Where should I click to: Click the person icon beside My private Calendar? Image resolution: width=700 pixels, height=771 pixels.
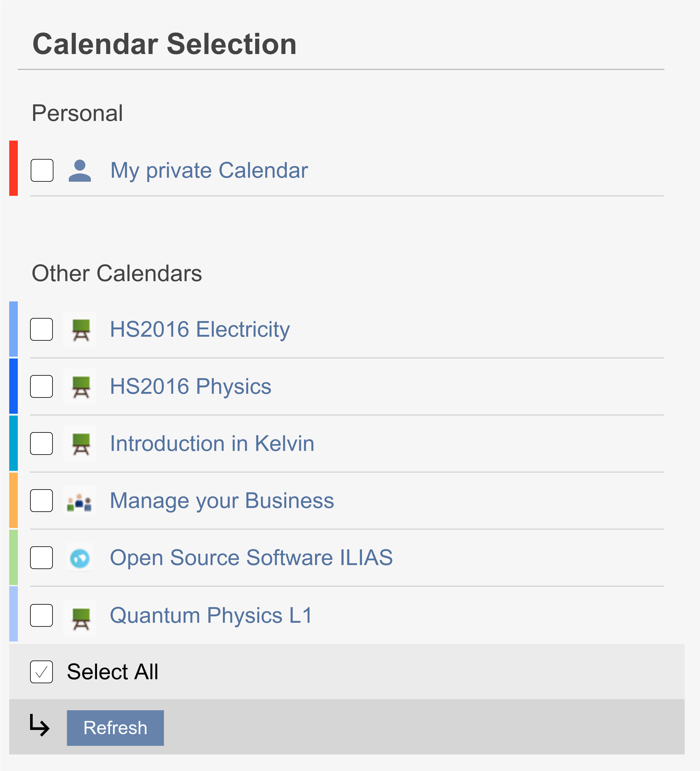click(x=80, y=171)
